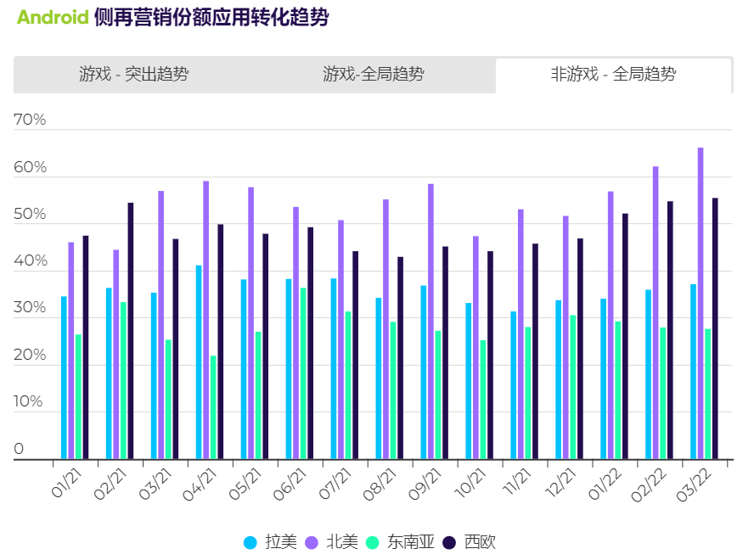Screen dimensions: 754x560
Task: Click the dark 西欧 bar for 01/21
Action: click(86, 347)
